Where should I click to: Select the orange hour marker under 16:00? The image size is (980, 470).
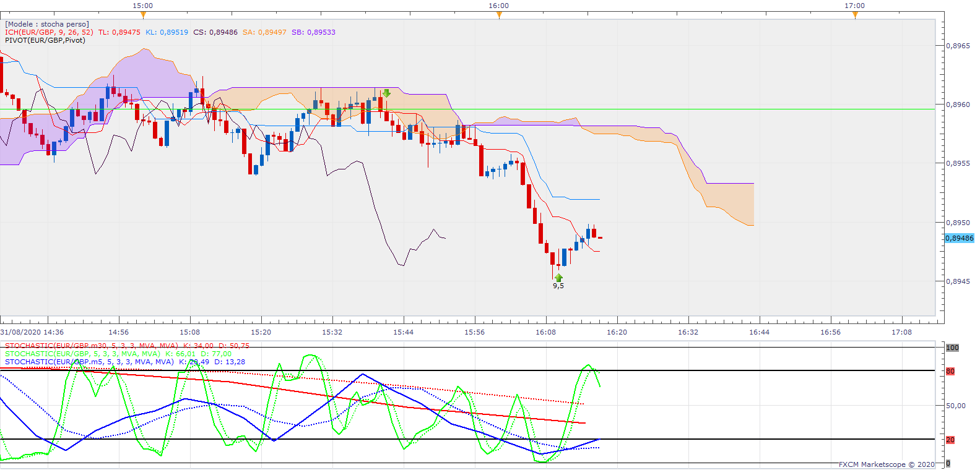pyautogui.click(x=499, y=15)
